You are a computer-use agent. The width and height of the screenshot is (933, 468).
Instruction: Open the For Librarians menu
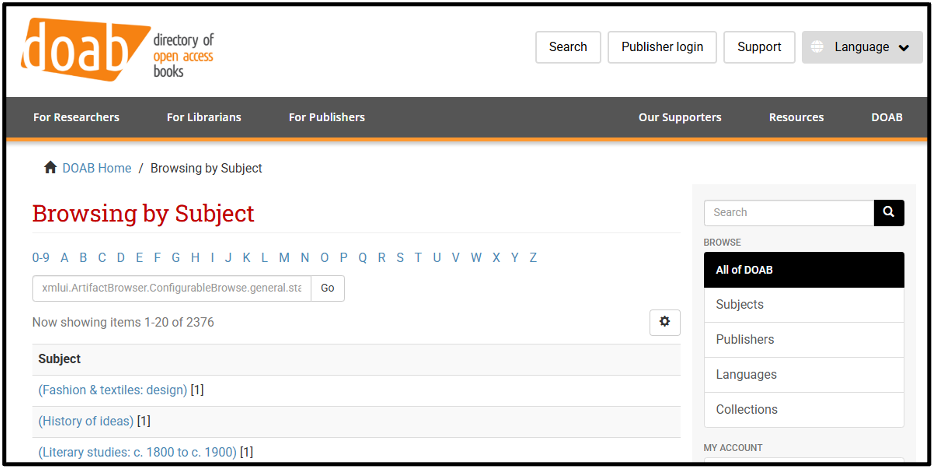(204, 117)
